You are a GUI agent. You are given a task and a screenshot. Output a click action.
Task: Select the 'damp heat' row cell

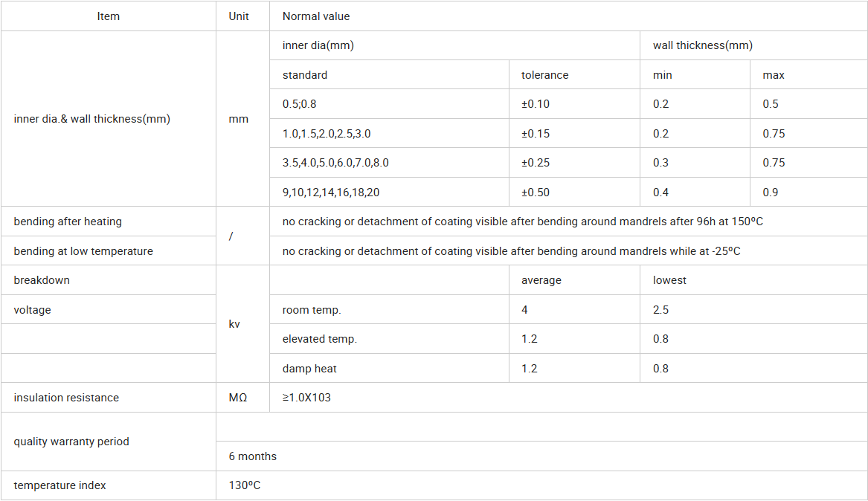coord(389,368)
